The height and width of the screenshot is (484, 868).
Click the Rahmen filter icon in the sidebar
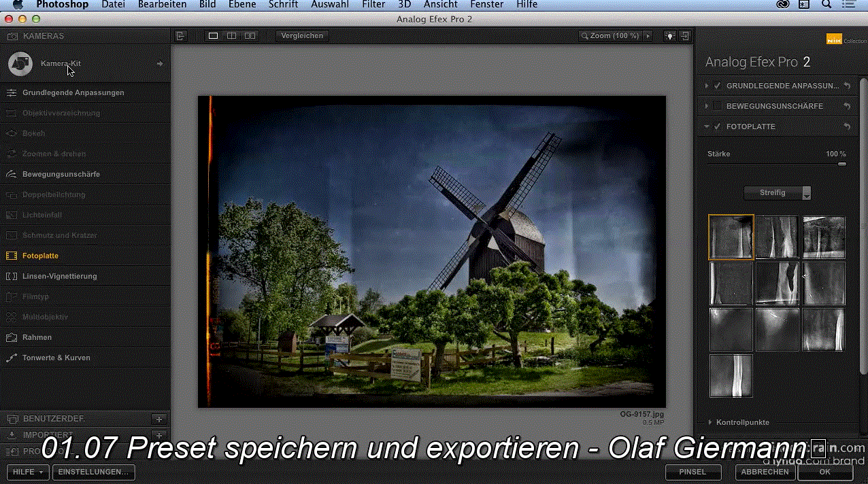11,337
